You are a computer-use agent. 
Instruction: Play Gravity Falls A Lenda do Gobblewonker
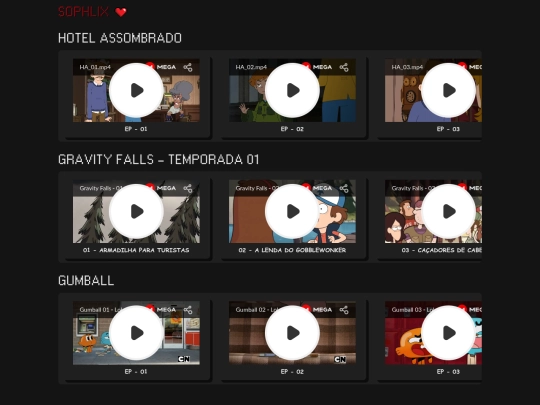pos(292,211)
